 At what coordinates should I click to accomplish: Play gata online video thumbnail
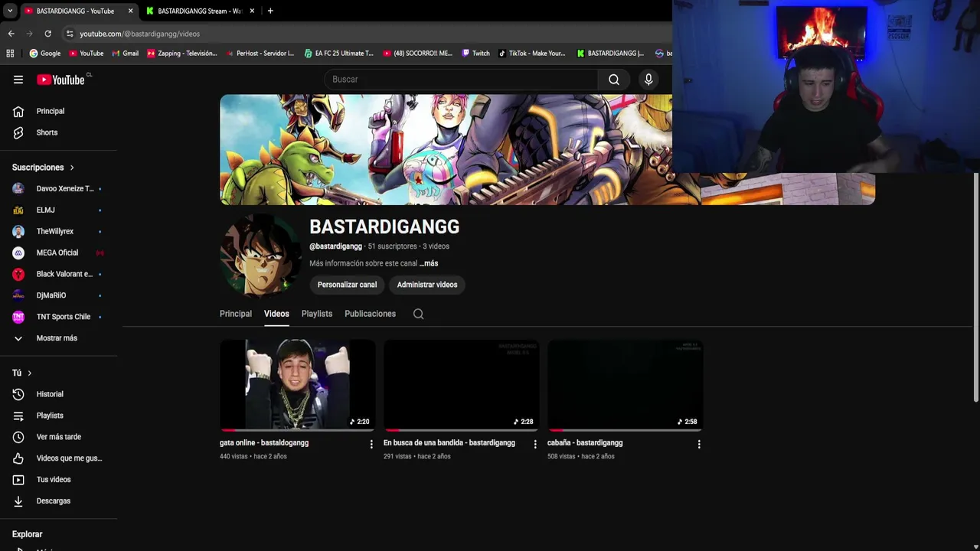click(298, 385)
